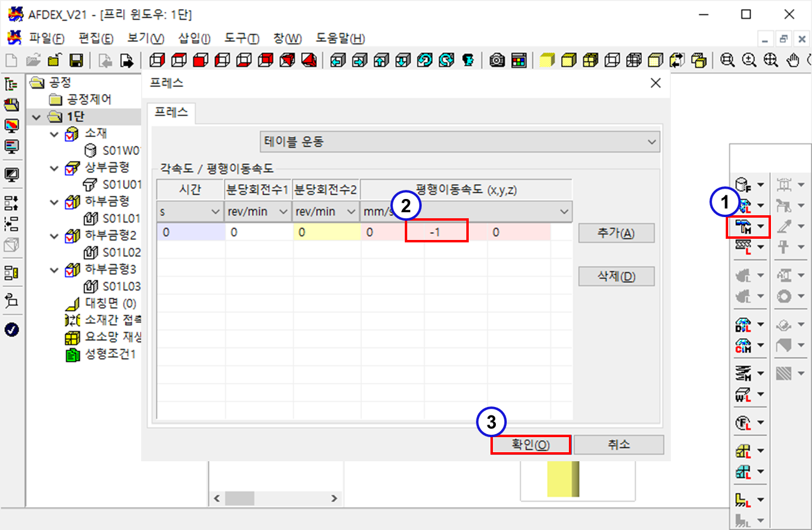The image size is (812, 530).
Task: Select the 프레스 tab in dialog
Action: point(171,112)
